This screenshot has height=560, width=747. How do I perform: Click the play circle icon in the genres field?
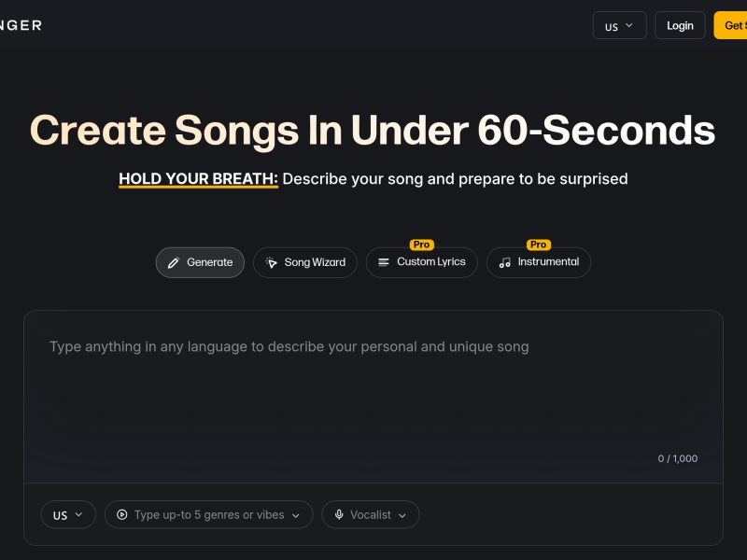122,514
